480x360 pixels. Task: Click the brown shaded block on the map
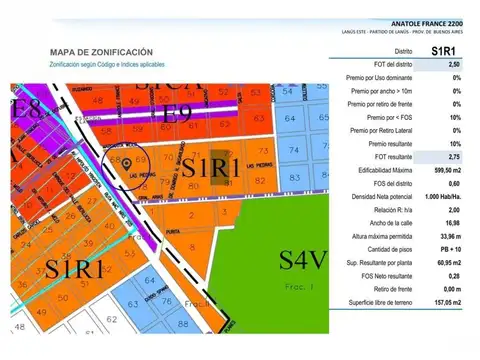pos(221,167)
